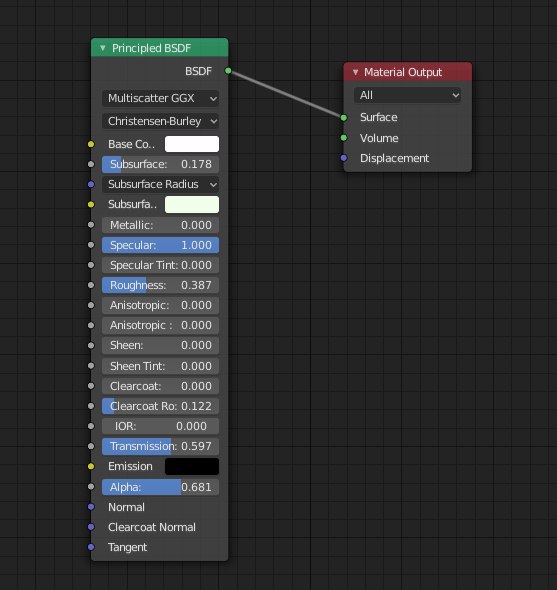
Task: Click the Alpha input socket
Action: coord(91,487)
